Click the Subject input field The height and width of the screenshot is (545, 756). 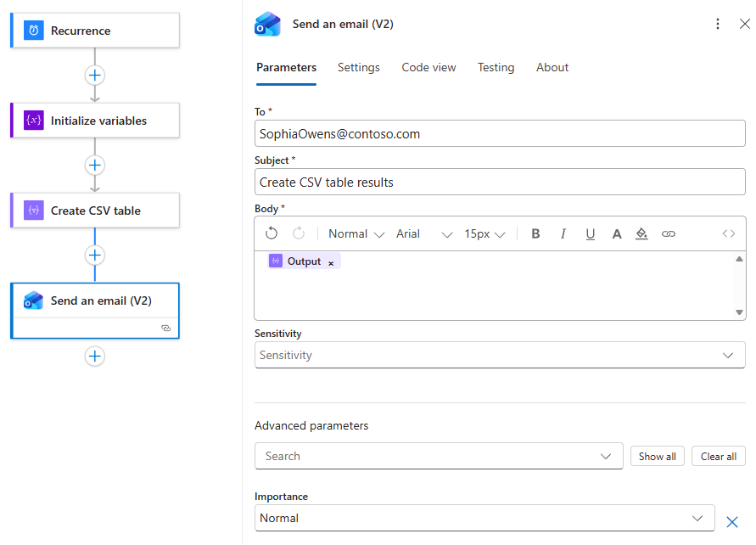(x=500, y=182)
